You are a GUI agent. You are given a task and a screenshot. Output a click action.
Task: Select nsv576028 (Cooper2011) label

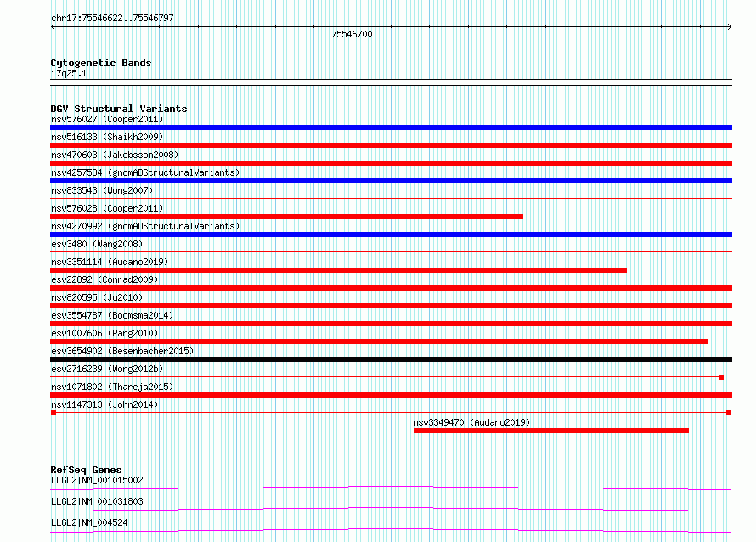click(107, 208)
